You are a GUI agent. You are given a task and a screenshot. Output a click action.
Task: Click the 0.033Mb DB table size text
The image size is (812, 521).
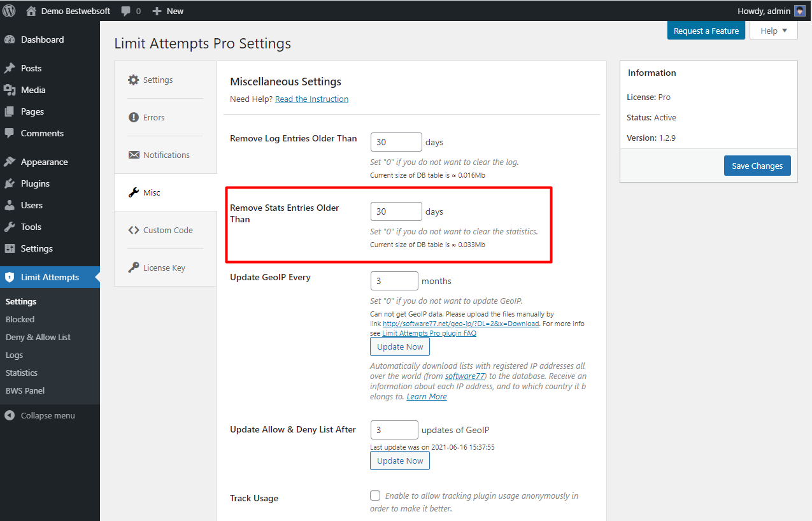pos(429,245)
